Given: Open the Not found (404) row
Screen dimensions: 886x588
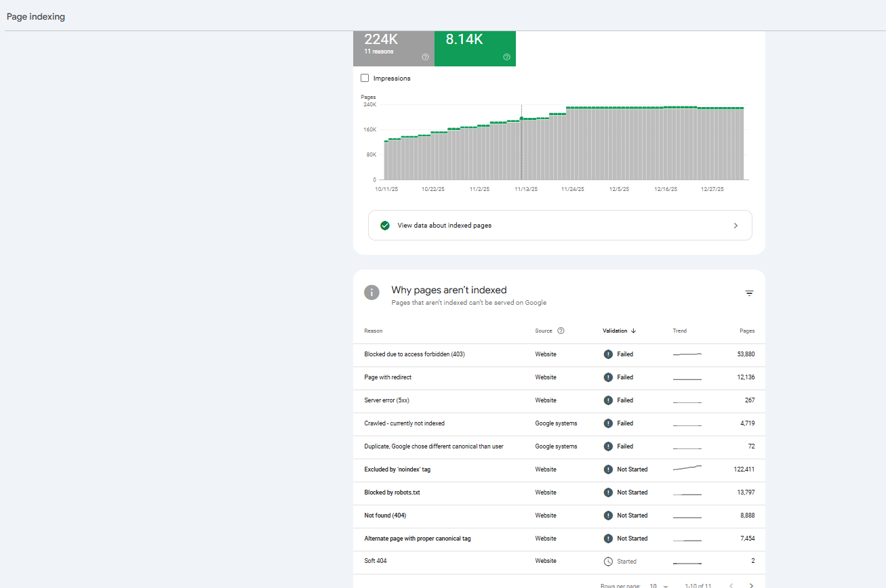Looking at the screenshot, I should [559, 516].
